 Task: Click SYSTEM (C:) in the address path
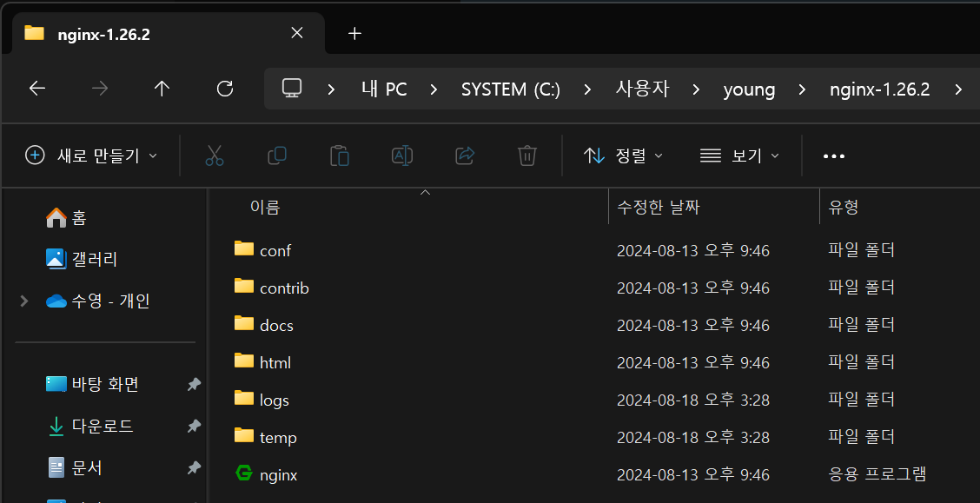tap(511, 89)
